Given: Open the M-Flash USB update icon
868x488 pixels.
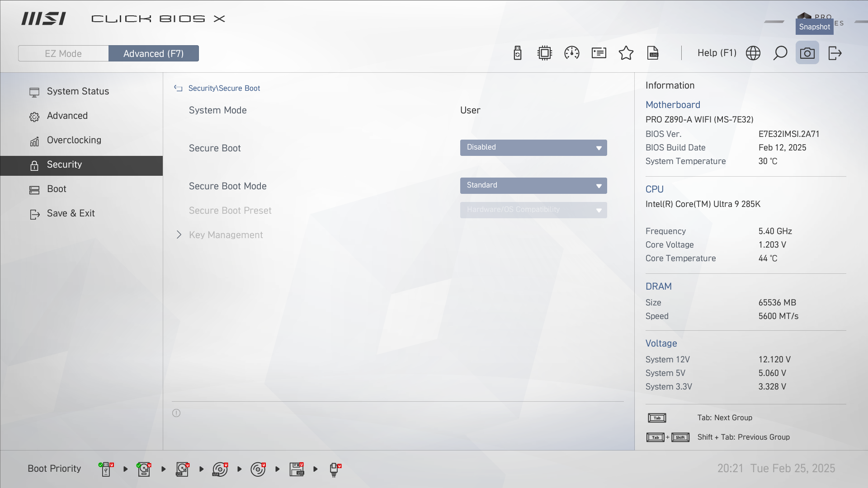Looking at the screenshot, I should pos(518,53).
